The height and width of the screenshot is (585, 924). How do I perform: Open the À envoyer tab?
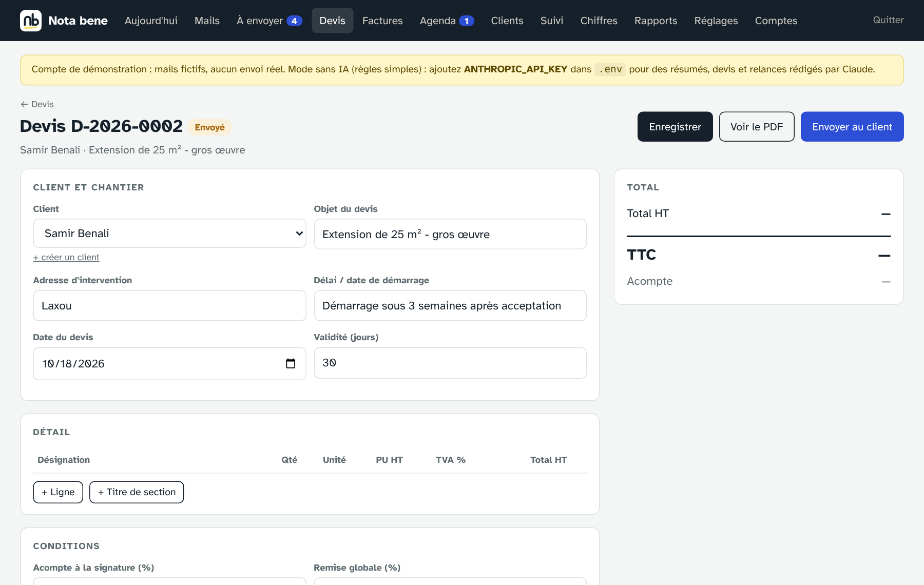[269, 21]
